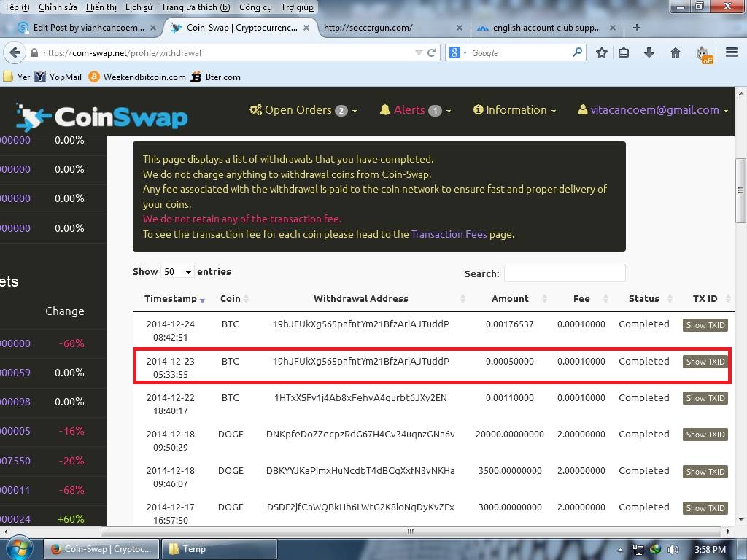The image size is (747, 560).
Task: Close the english account club tab
Action: [x=613, y=28]
